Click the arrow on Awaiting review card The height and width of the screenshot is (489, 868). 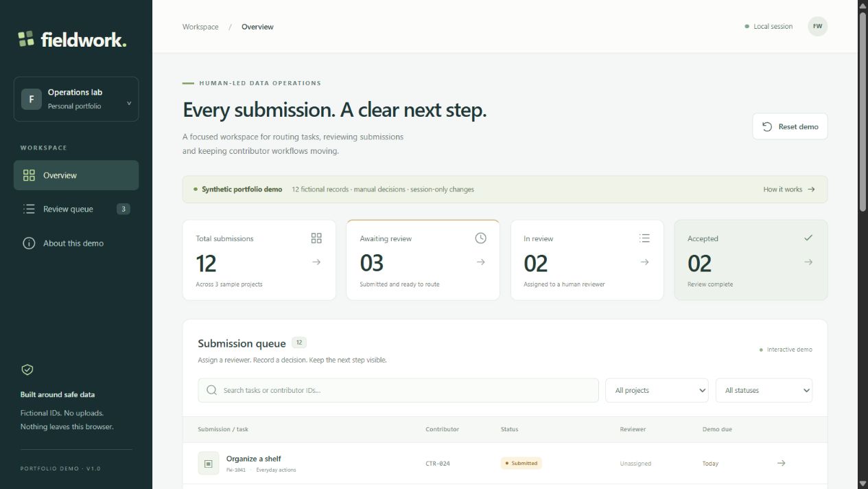pyautogui.click(x=480, y=262)
